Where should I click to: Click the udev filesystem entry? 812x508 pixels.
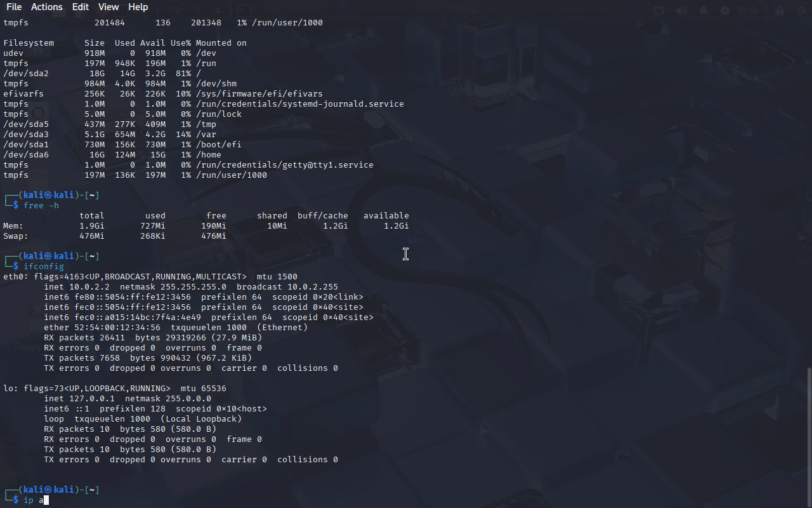13,53
